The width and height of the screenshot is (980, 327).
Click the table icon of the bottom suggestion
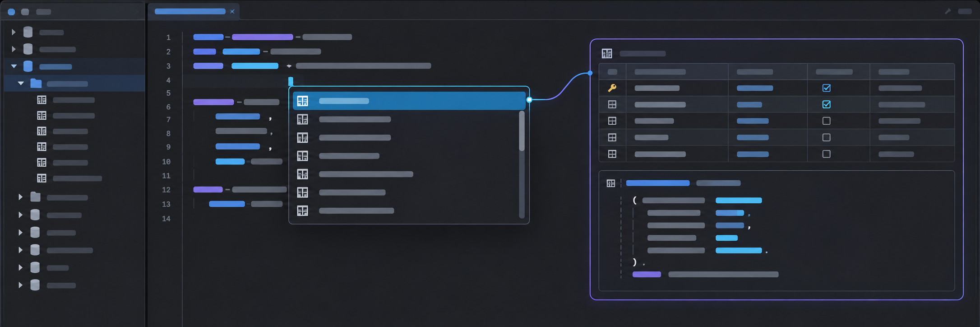tap(302, 210)
